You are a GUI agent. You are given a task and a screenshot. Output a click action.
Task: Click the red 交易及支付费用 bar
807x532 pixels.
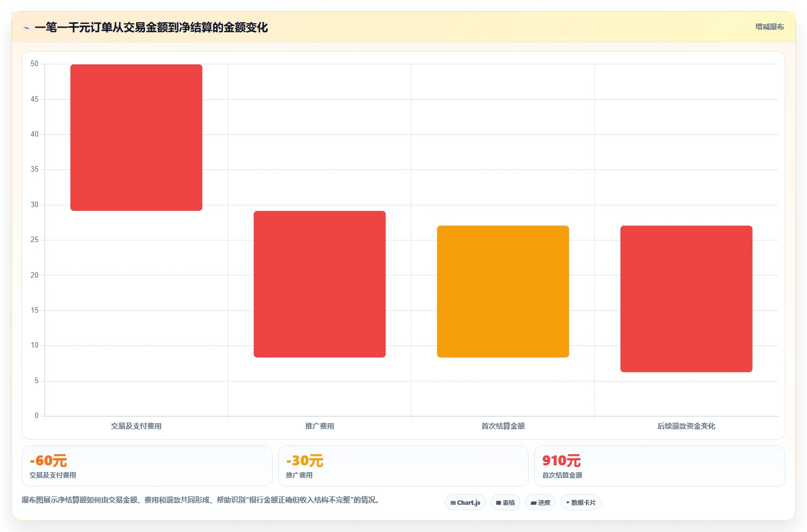tap(136, 138)
